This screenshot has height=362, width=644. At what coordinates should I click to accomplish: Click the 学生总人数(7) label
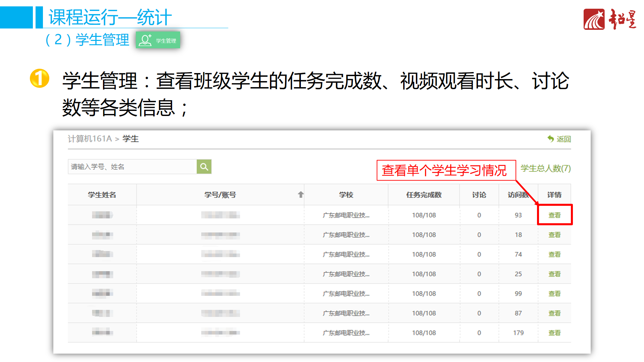545,168
